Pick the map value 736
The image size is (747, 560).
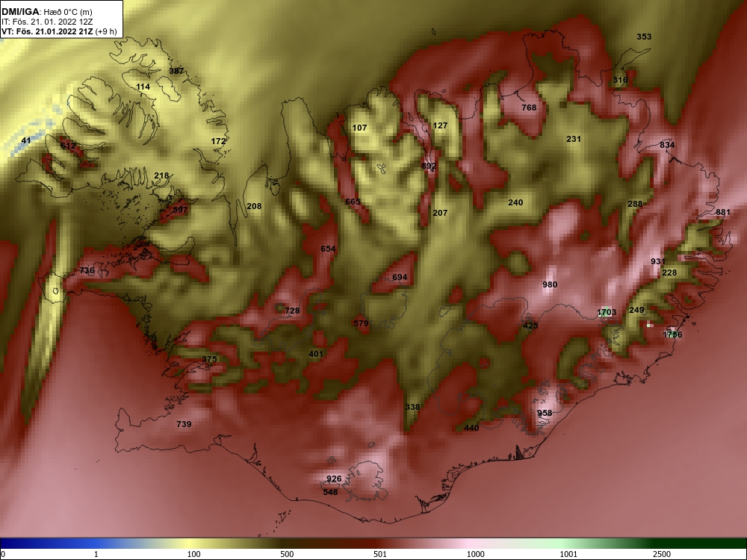click(x=87, y=270)
